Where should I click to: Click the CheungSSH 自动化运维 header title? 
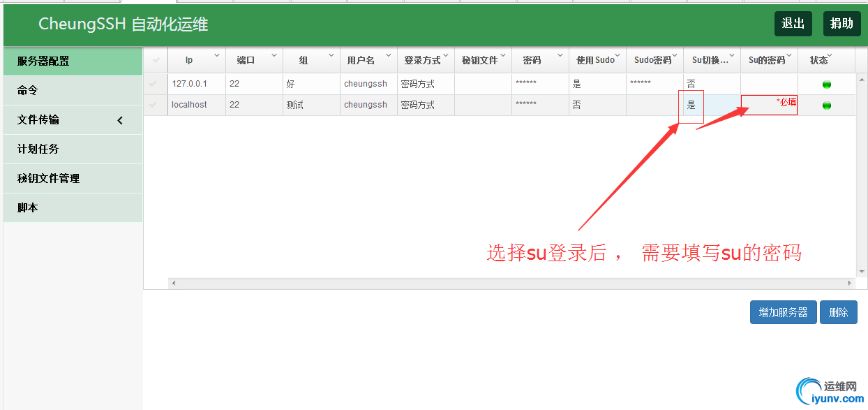click(x=124, y=24)
